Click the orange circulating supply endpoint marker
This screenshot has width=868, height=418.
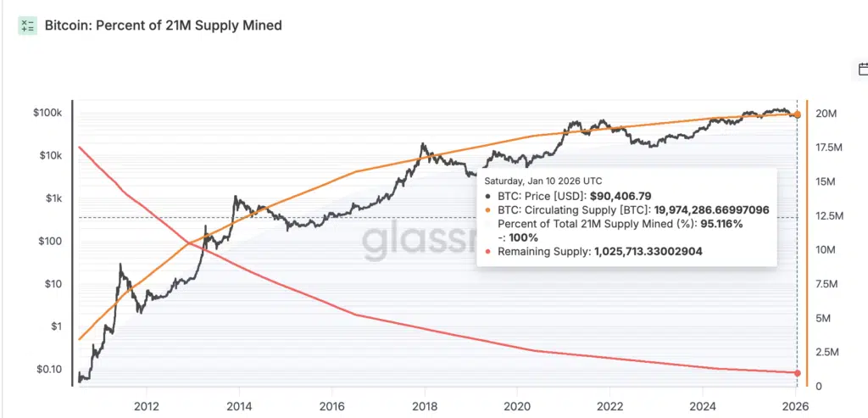[797, 114]
